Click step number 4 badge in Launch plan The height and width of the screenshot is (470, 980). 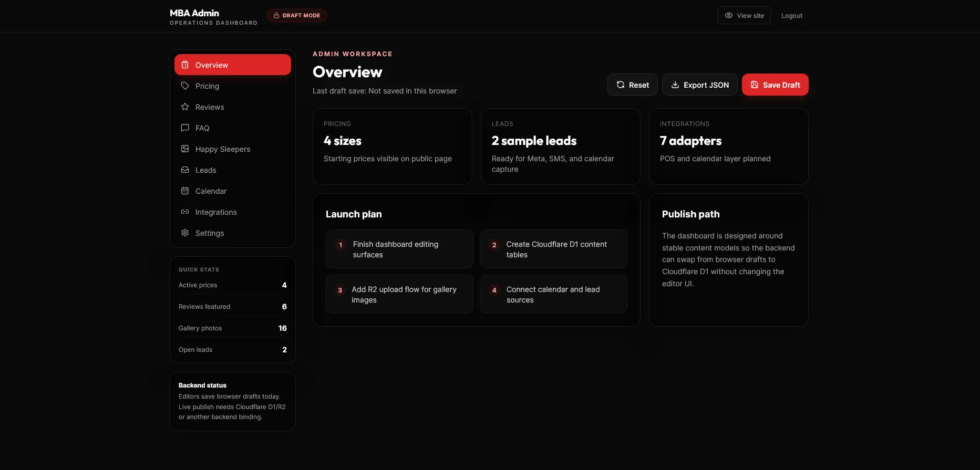click(x=494, y=290)
